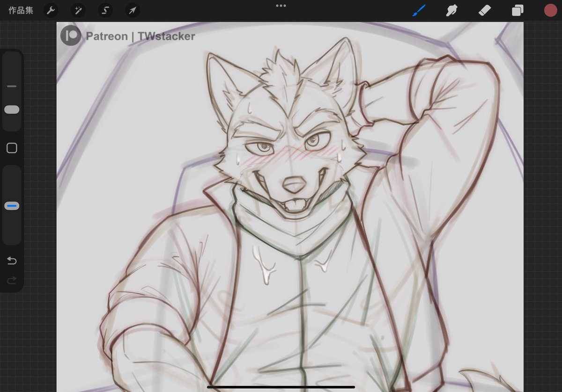Screen dimensions: 562x392
Task: Select the Brush tool
Action: pyautogui.click(x=419, y=10)
